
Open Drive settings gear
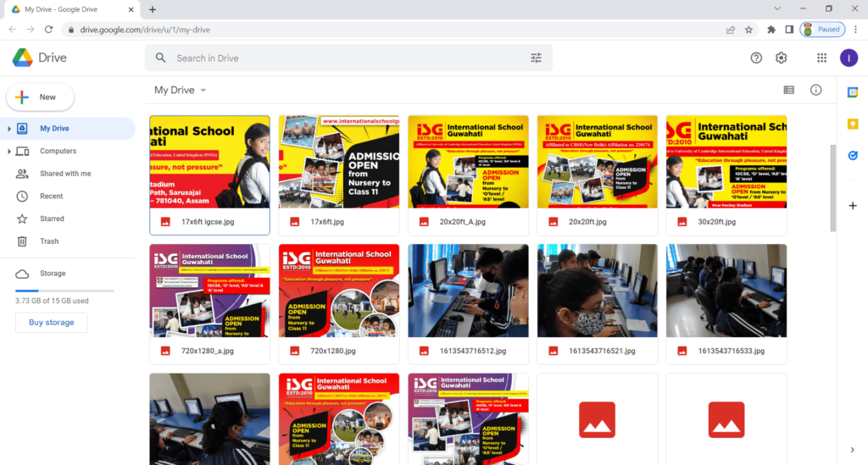pyautogui.click(x=781, y=58)
